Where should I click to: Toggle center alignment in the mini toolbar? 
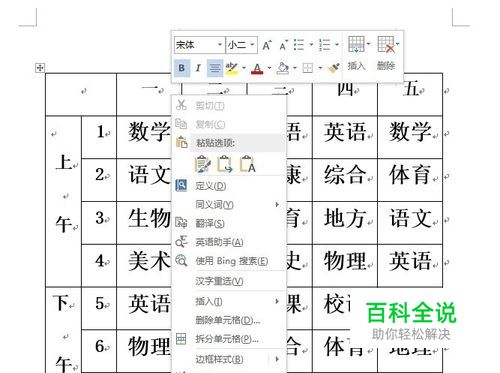tap(215, 68)
